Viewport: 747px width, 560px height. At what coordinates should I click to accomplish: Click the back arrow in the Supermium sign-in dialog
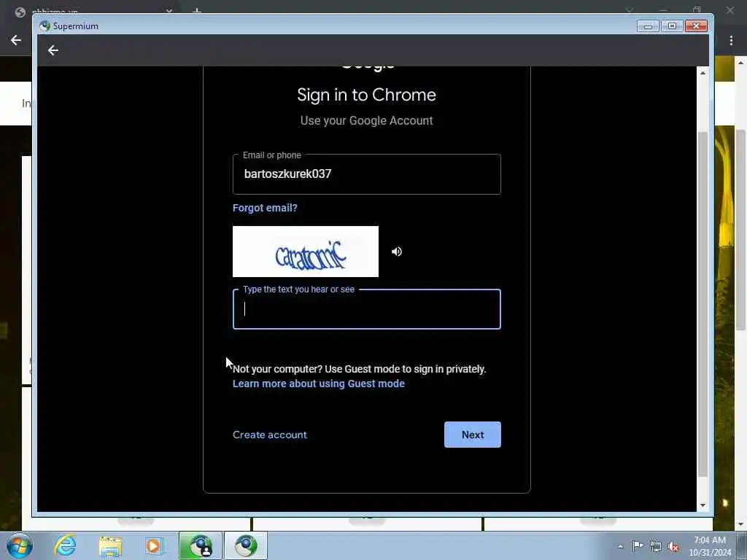pyautogui.click(x=53, y=50)
